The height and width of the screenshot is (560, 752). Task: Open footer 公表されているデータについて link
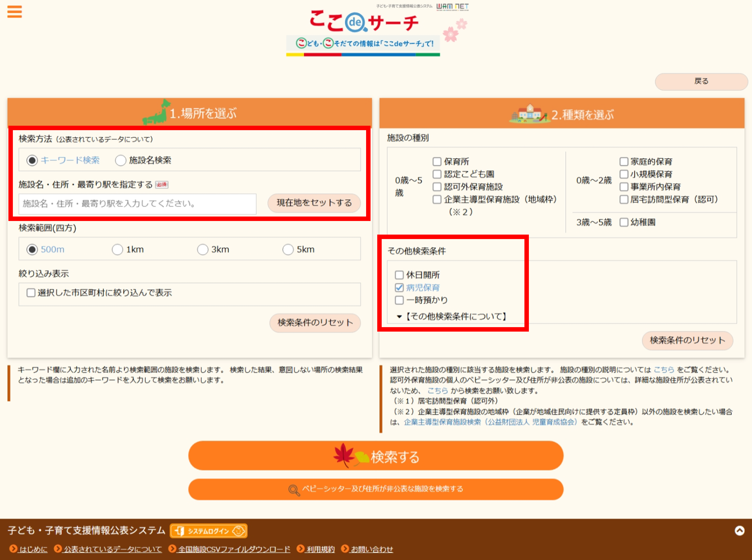click(x=113, y=549)
